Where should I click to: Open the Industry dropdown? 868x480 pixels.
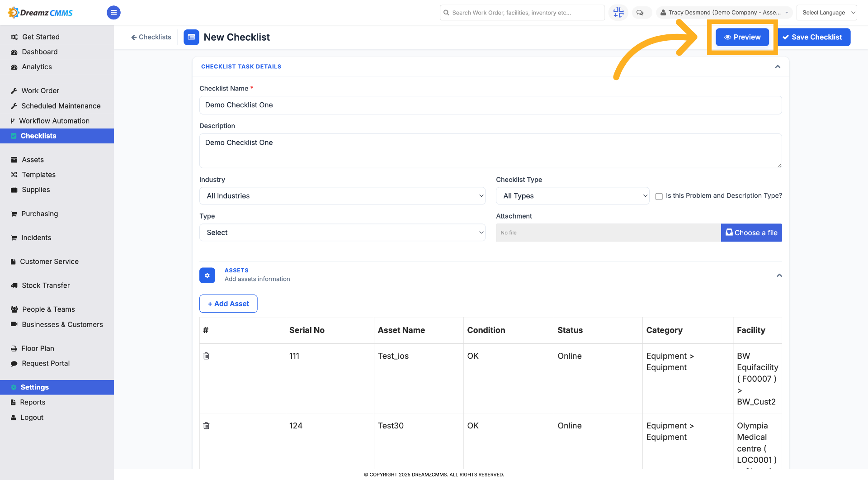pos(342,196)
